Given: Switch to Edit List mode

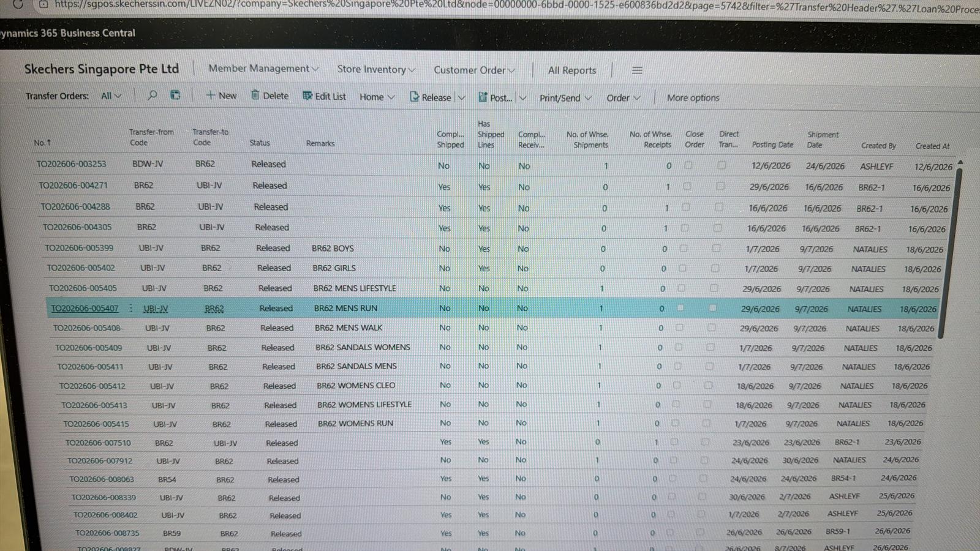Looking at the screenshot, I should pyautogui.click(x=324, y=96).
